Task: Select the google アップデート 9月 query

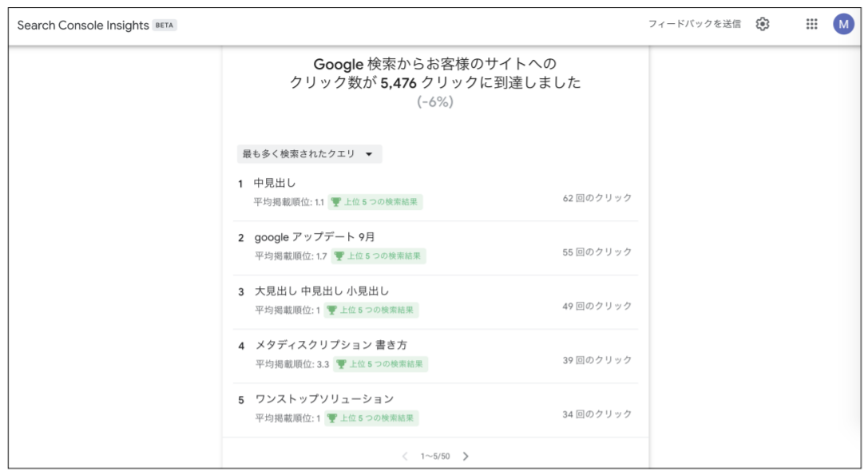Action: [314, 237]
